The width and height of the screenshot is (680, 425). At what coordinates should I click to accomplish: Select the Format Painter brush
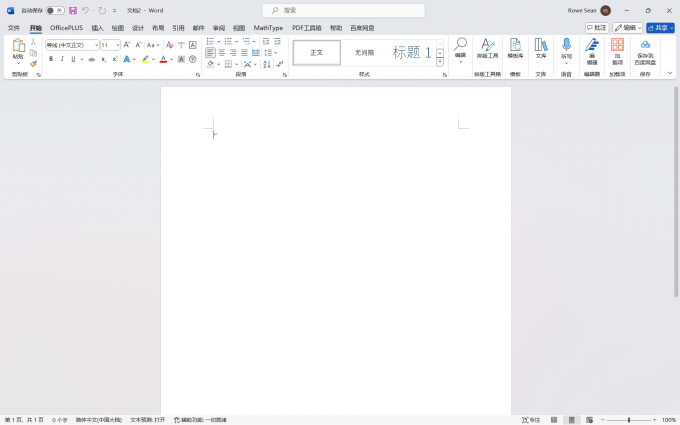coord(33,64)
